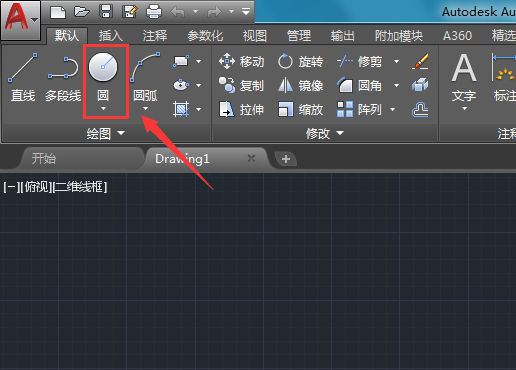This screenshot has width=516, height=370.
Task: Select the 圆 circle tool
Action: pyautogui.click(x=103, y=77)
